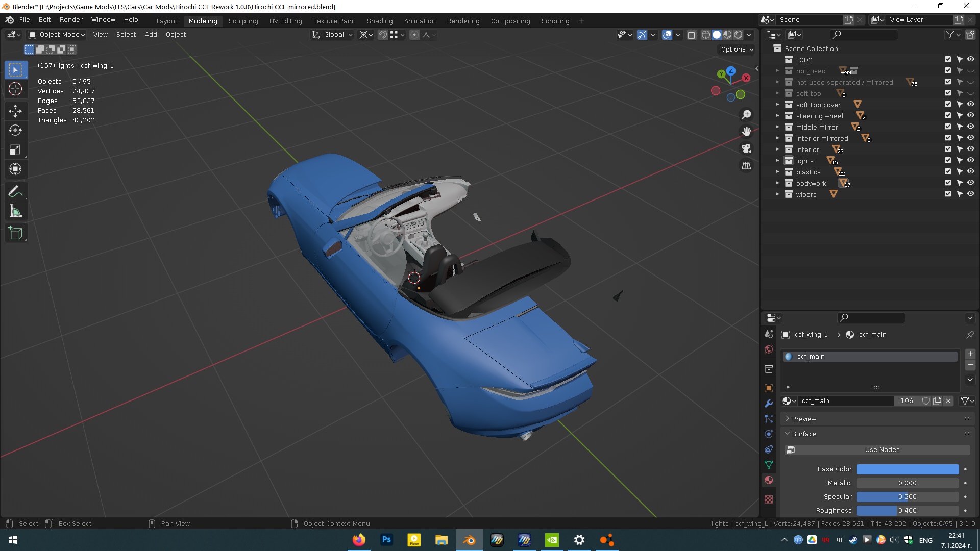
Task: Switch to the Shading workspace tab
Action: click(x=379, y=21)
